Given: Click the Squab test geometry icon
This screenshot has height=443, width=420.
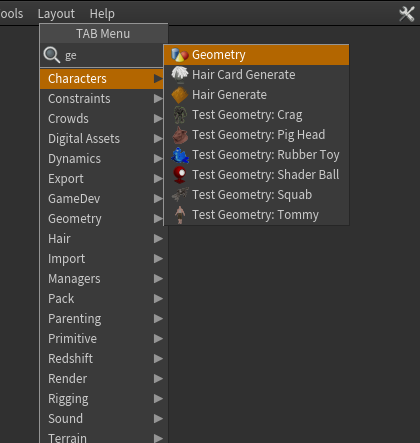Looking at the screenshot, I should click(180, 195).
